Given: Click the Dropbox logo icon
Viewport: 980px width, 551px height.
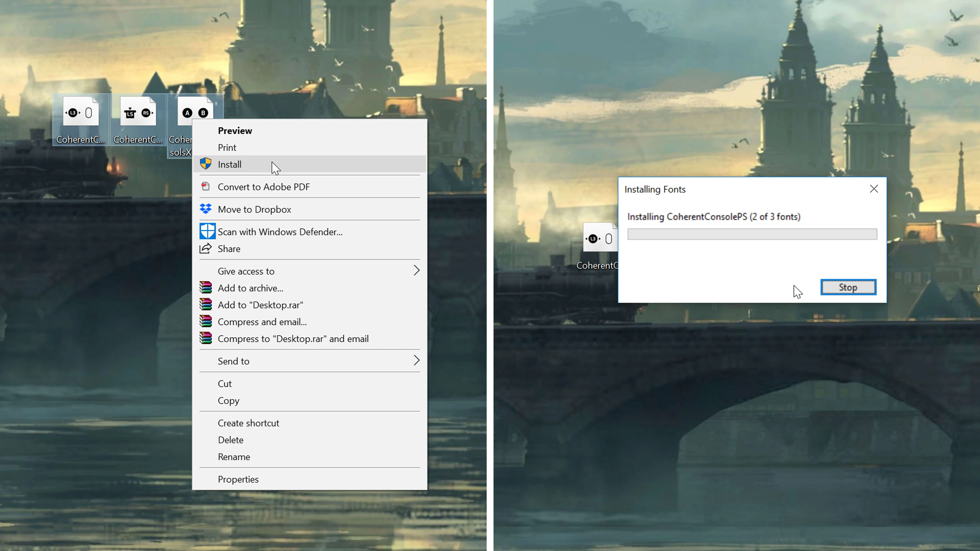Looking at the screenshot, I should 205,209.
